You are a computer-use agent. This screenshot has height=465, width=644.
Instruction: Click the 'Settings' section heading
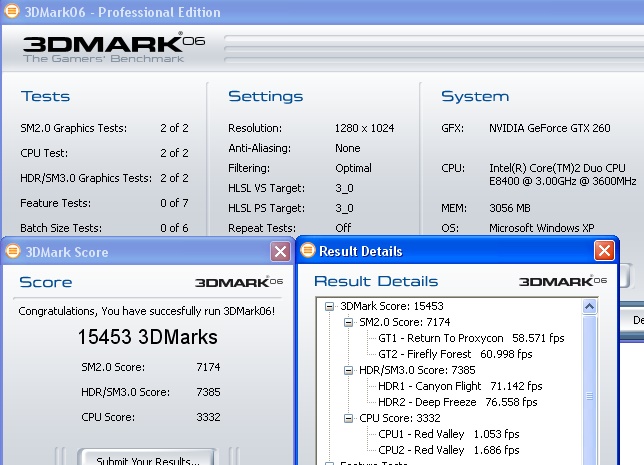[265, 96]
